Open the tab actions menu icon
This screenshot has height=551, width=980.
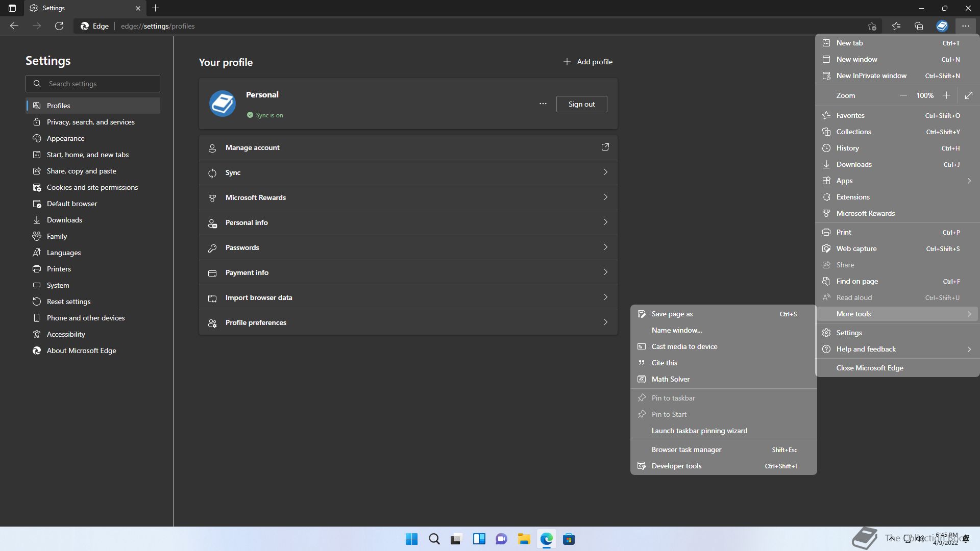click(12, 8)
